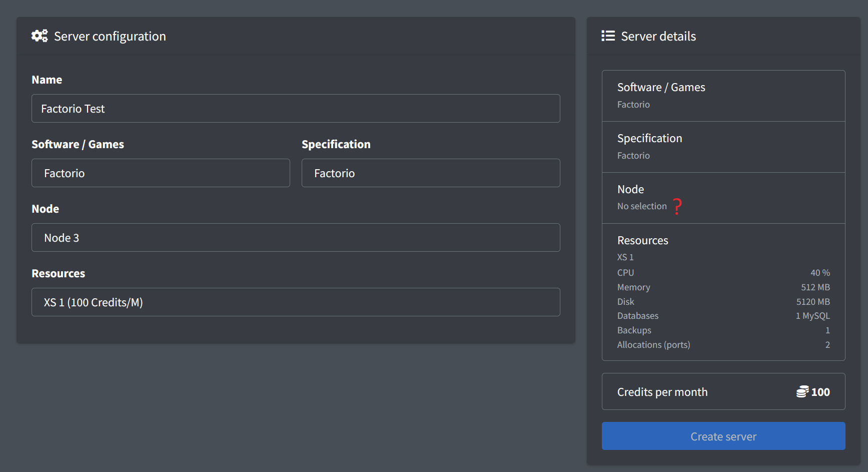This screenshot has height=472, width=868.
Task: Click the Databases 1 MySQL row
Action: click(723, 315)
